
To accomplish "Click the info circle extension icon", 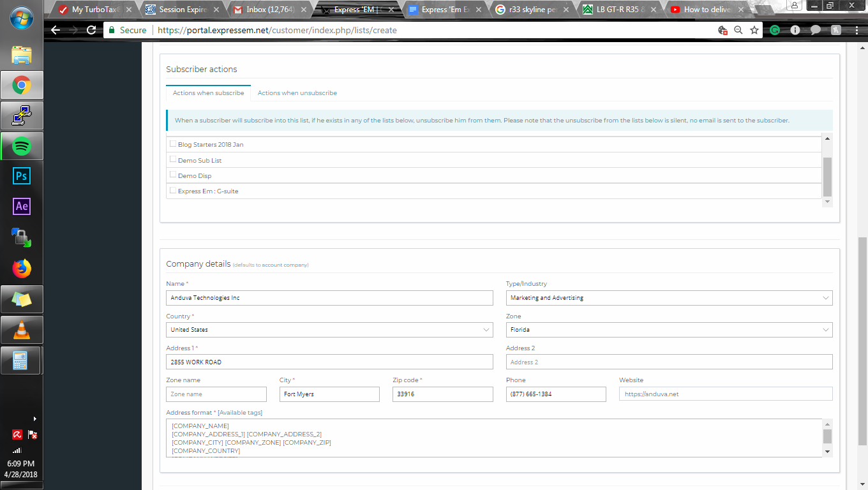I will [x=795, y=30].
